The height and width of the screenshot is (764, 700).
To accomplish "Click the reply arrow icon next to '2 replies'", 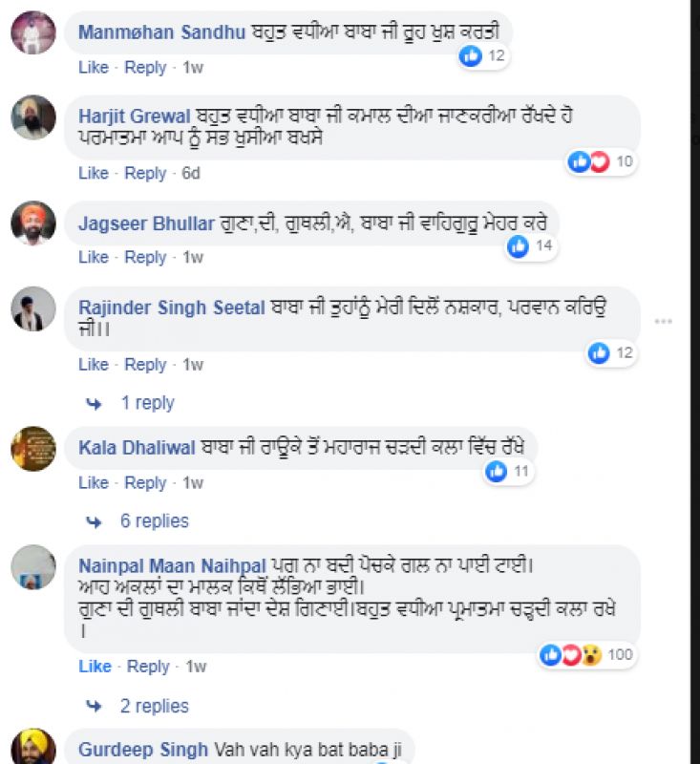I will click(93, 706).
